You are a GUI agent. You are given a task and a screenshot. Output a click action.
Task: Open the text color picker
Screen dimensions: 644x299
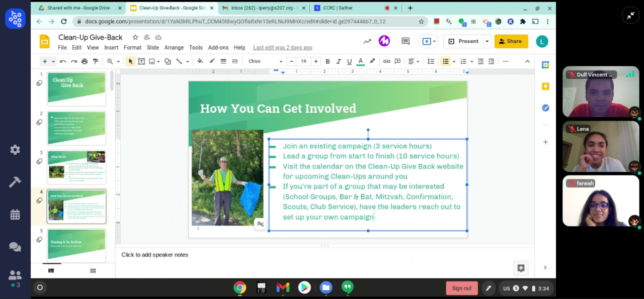[x=360, y=61]
